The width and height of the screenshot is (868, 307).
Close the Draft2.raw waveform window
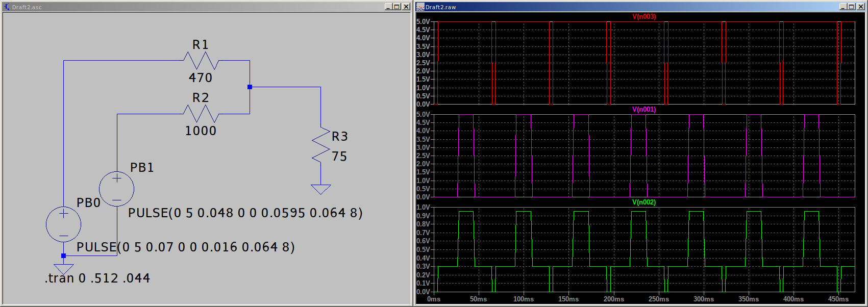[860, 7]
